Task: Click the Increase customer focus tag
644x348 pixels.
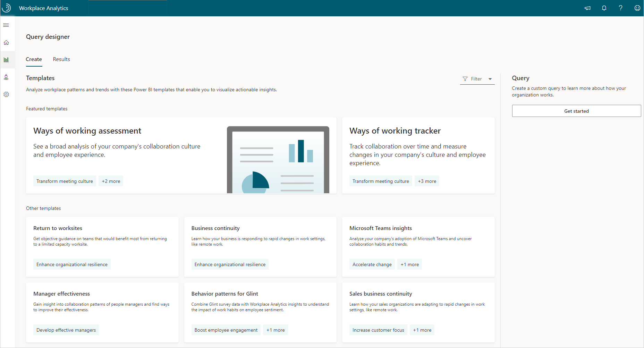Action: tap(378, 330)
